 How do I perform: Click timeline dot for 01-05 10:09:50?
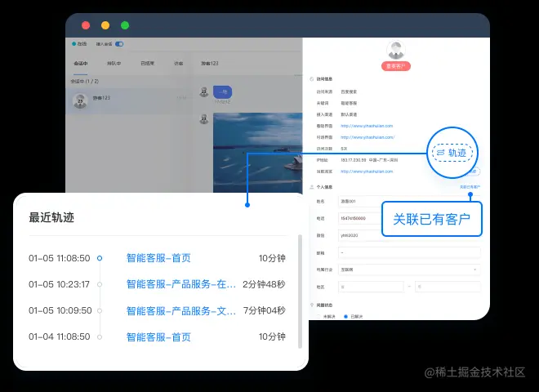(100, 310)
